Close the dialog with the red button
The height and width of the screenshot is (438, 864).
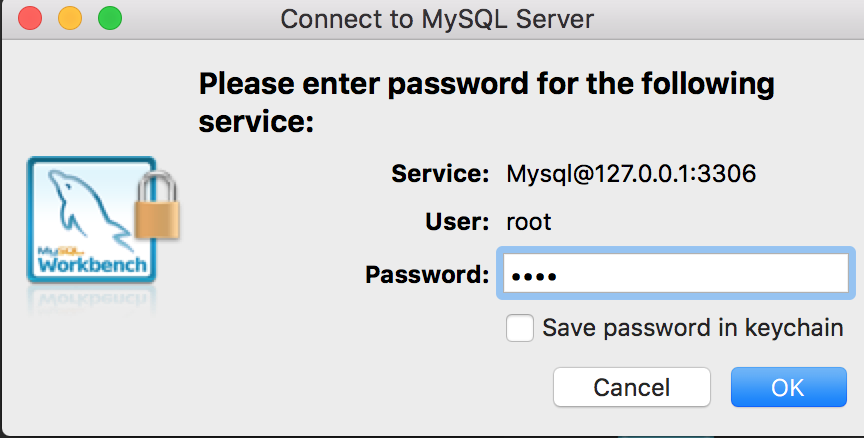coord(30,18)
